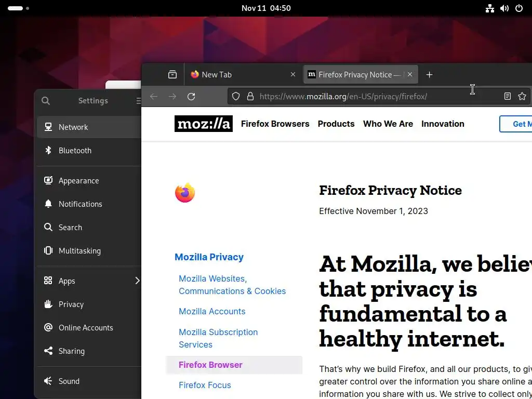Screen dimensions: 532x399
Task: Close the New Tab tab
Action: click(x=293, y=74)
